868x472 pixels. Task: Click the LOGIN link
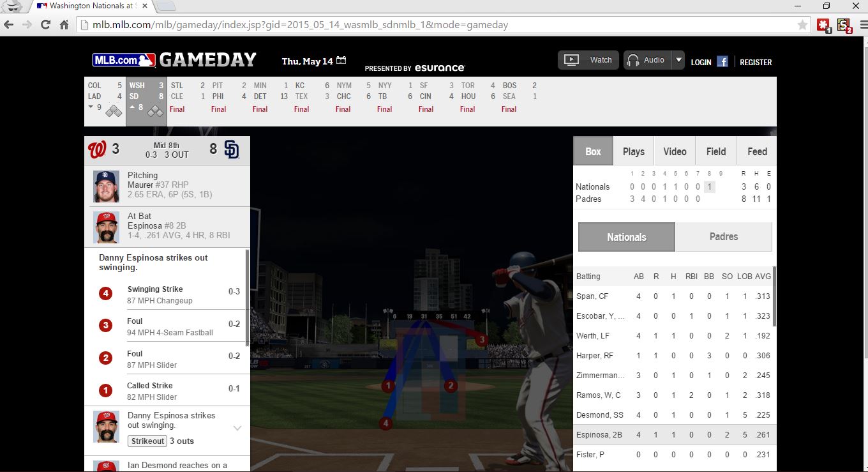[x=701, y=62]
